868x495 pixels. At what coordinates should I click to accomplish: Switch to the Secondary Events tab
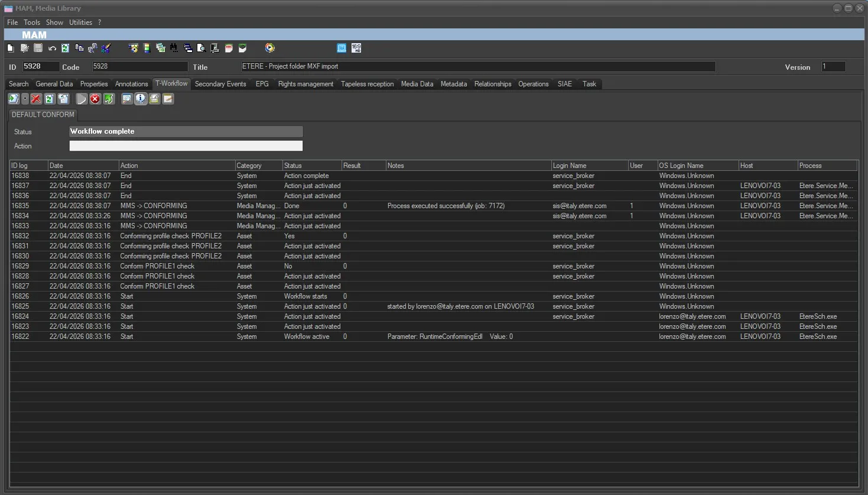point(220,84)
